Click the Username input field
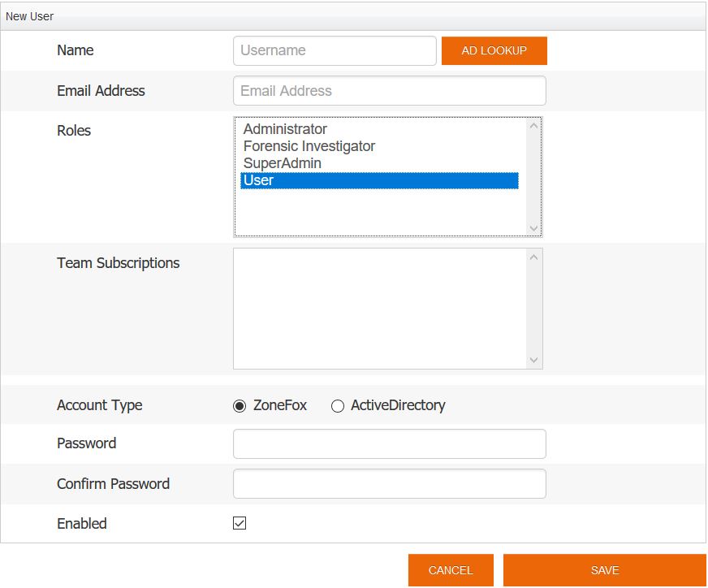This screenshot has width=708, height=588. pos(335,50)
